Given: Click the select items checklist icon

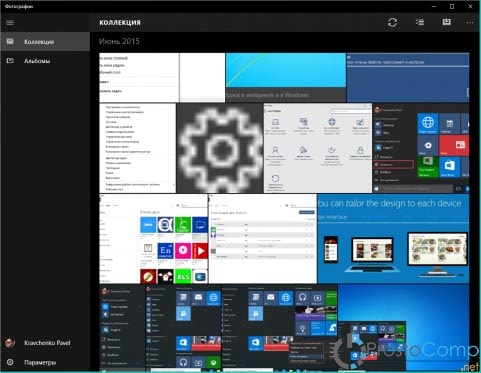Looking at the screenshot, I should 420,22.
